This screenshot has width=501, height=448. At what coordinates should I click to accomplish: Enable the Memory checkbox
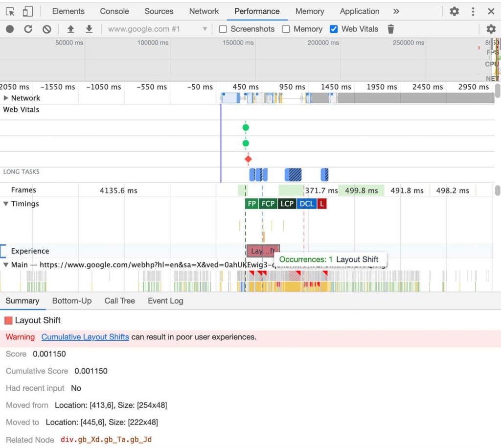286,29
